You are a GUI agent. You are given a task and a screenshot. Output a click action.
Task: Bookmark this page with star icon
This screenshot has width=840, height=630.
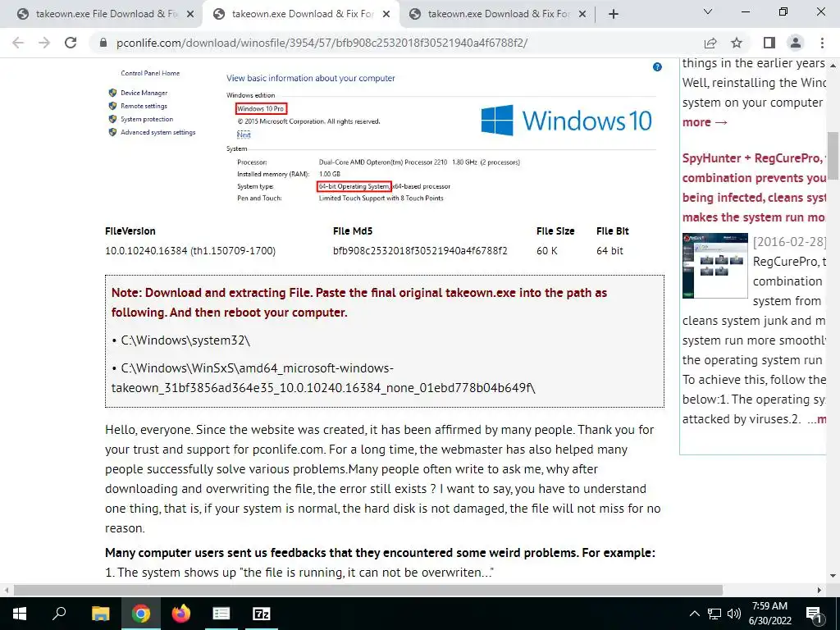(x=737, y=43)
